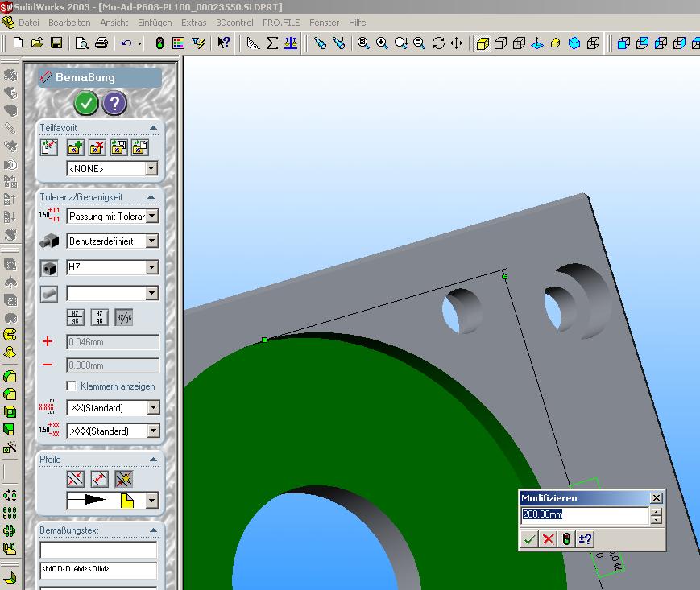The image size is (700, 590).
Task: Open Mass Properties scale icon
Action: tap(291, 43)
